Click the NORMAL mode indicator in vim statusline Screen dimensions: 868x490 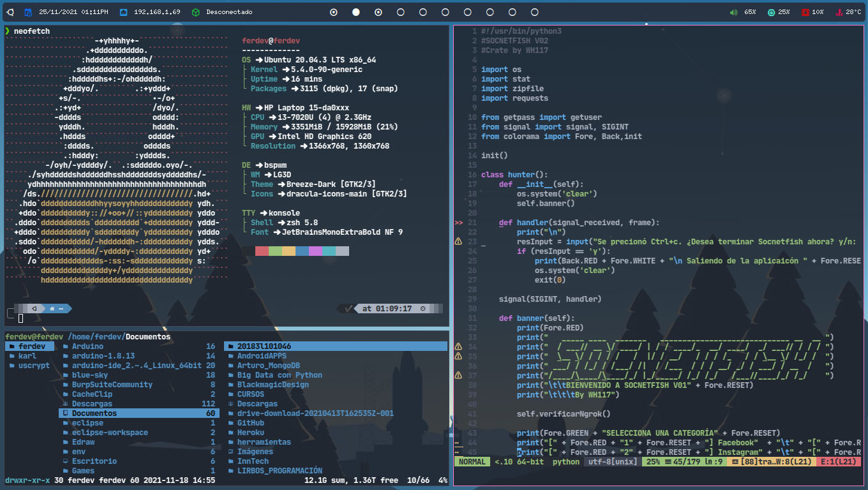[471, 461]
